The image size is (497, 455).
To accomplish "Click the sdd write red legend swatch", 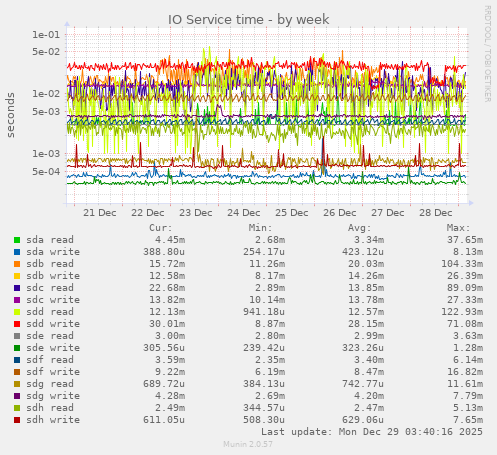I will click(17, 324).
